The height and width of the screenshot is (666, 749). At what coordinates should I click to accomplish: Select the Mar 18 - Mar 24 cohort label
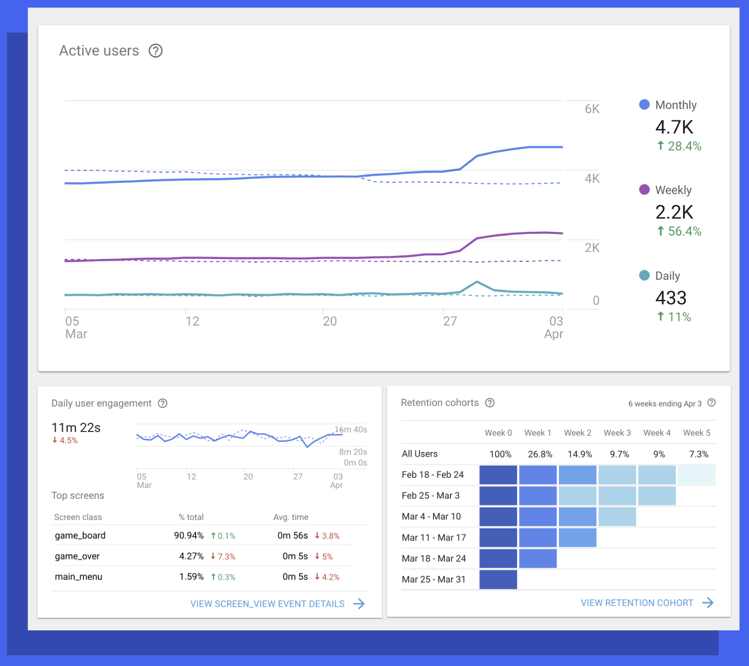coord(434,559)
